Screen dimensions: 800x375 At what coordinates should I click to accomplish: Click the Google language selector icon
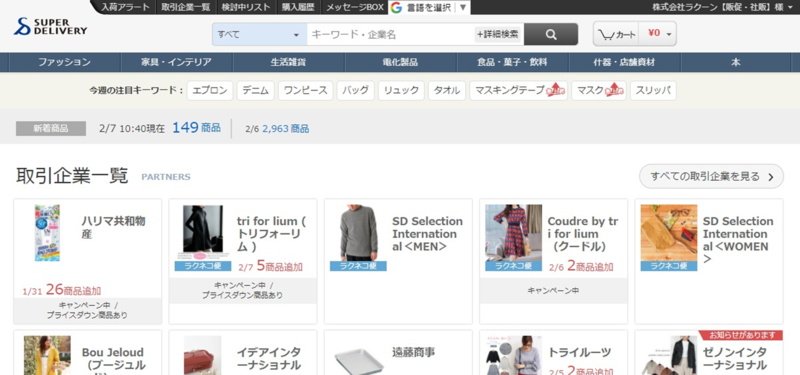(396, 7)
